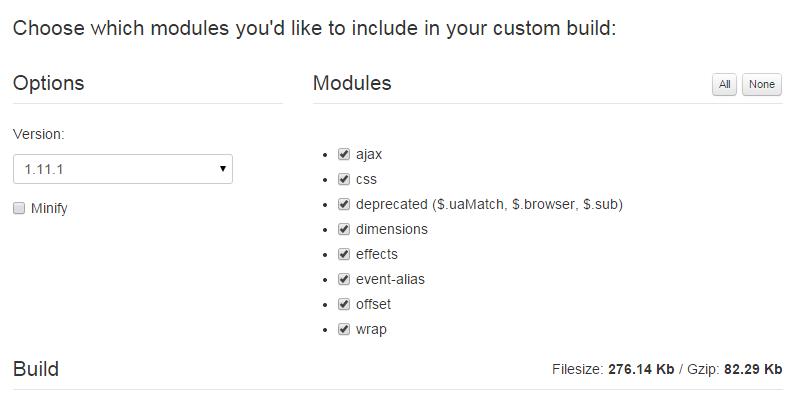
Task: Click the deprecated module label text
Action: tap(489, 204)
